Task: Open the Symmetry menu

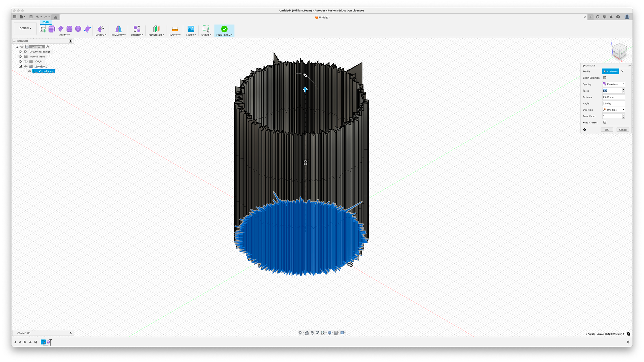Action: (119, 35)
